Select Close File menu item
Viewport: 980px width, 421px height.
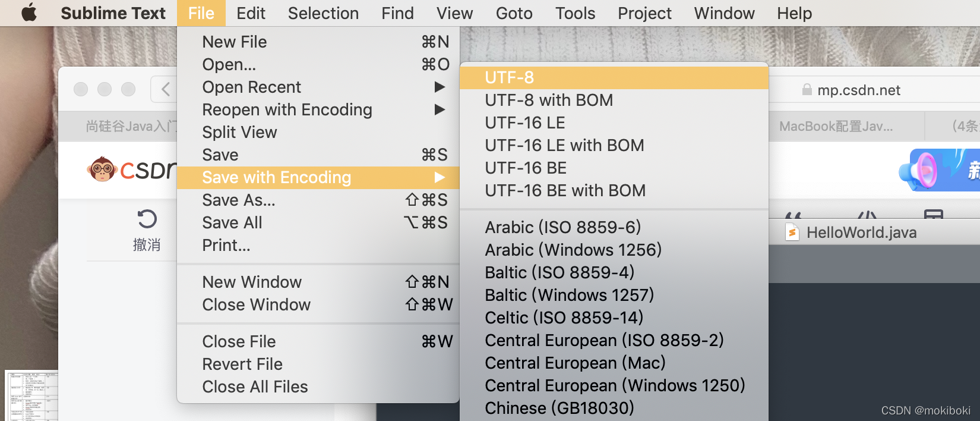[x=318, y=341]
